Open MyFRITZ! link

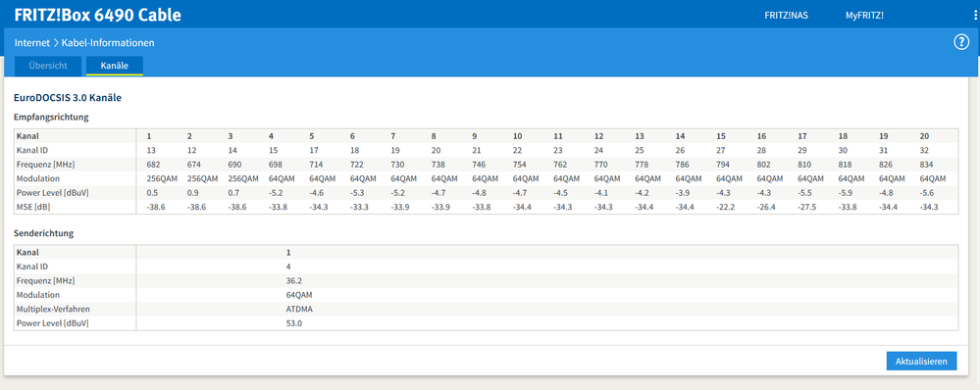pos(864,16)
